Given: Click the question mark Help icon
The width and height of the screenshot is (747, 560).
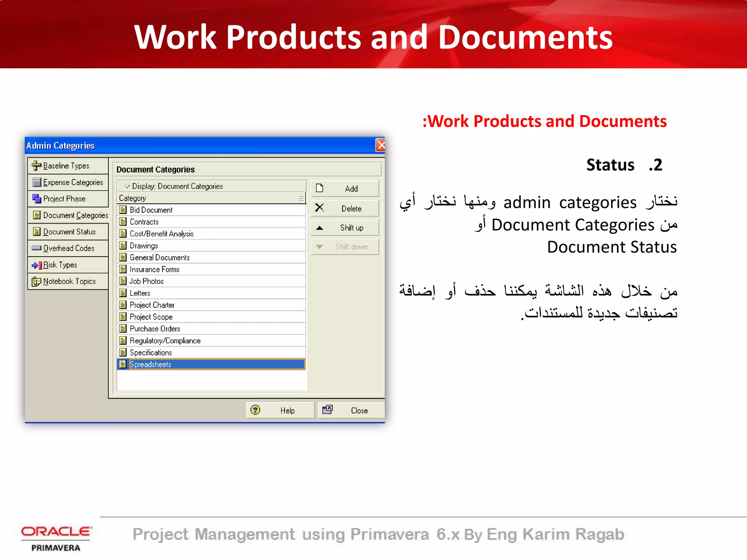Looking at the screenshot, I should [255, 410].
